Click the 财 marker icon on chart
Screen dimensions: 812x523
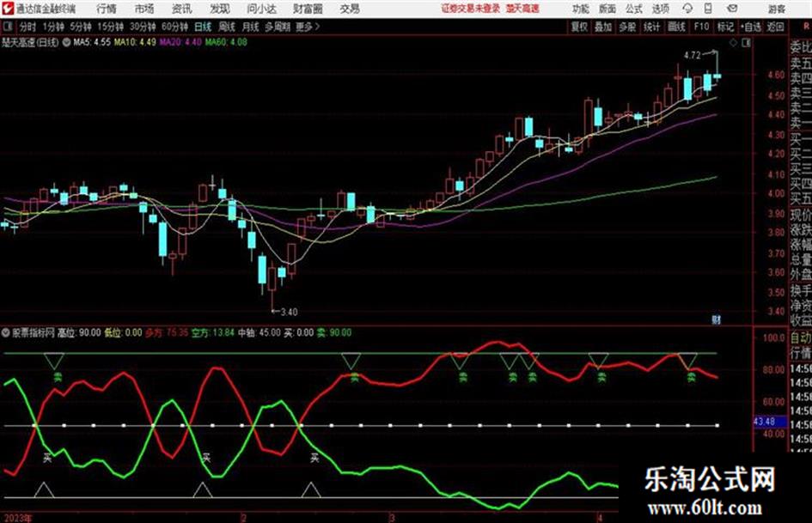pos(717,319)
